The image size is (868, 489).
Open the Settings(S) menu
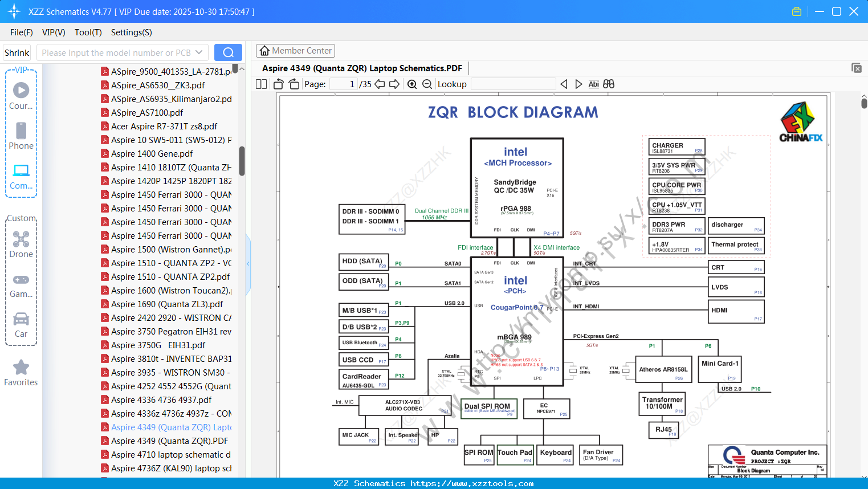click(x=132, y=32)
